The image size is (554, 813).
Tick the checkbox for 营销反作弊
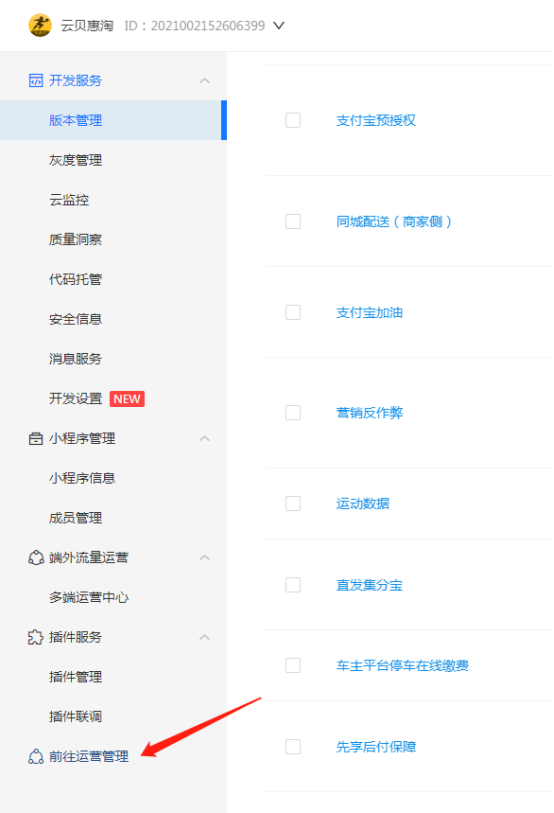[x=293, y=413]
